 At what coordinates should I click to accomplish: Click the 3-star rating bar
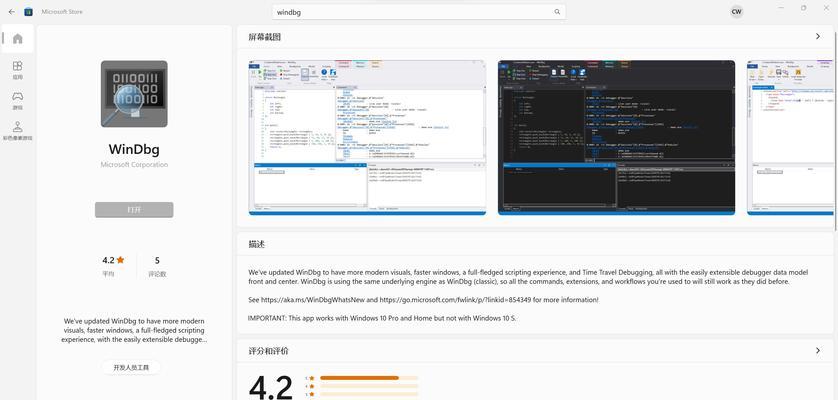tap(369, 395)
